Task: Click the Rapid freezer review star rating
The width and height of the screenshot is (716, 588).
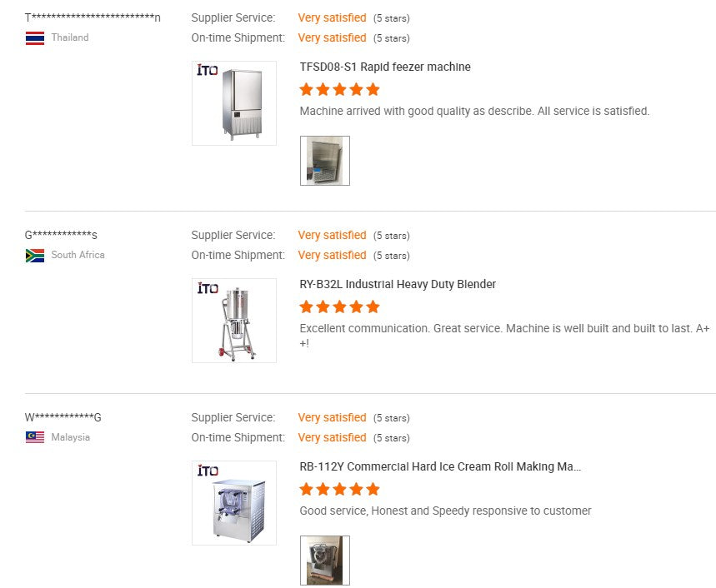Action: pyautogui.click(x=339, y=89)
